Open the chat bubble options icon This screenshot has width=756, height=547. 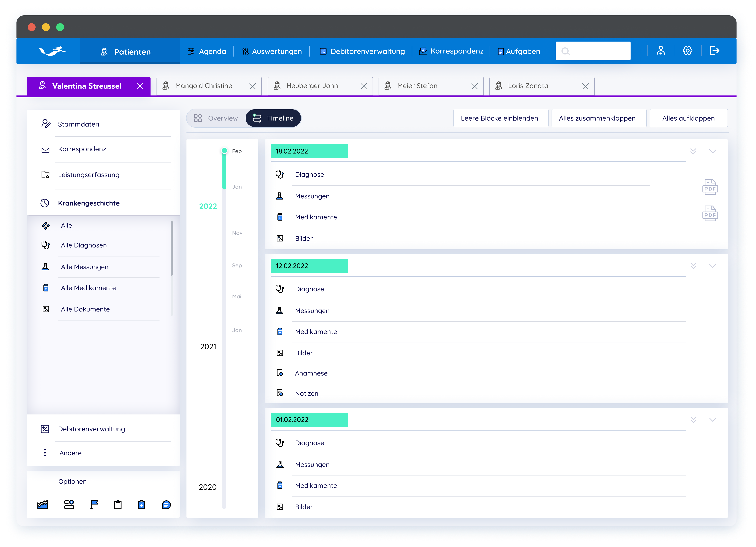tap(166, 505)
